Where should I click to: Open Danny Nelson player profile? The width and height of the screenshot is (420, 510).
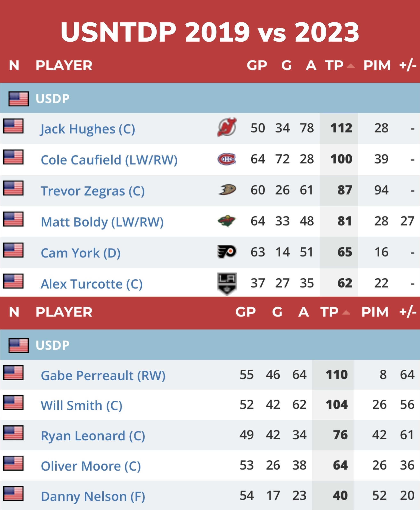tap(93, 496)
